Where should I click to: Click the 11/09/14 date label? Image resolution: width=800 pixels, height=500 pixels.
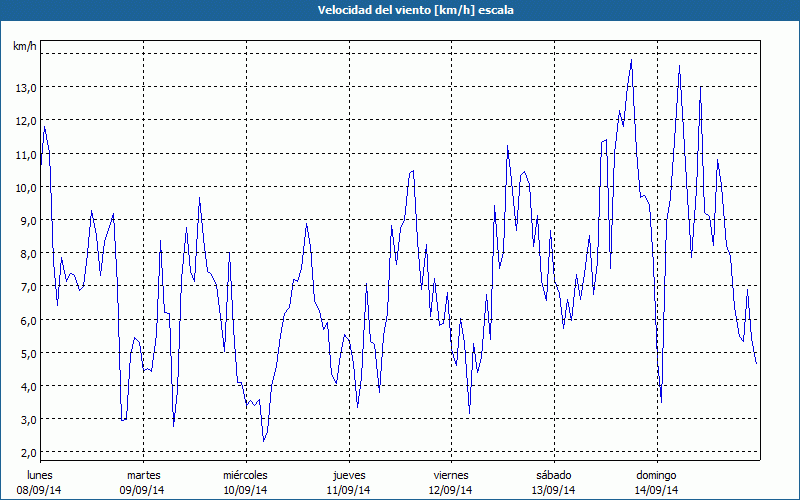(348, 490)
